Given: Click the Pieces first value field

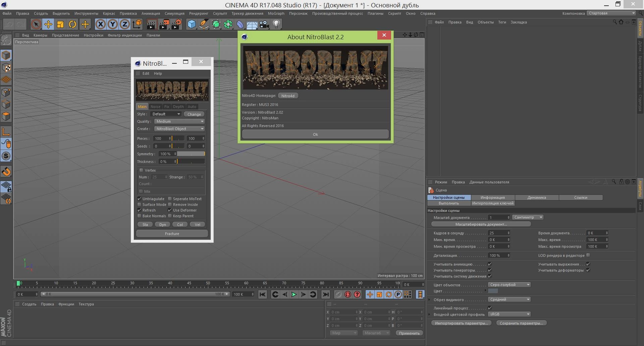Looking at the screenshot, I should (x=162, y=138).
